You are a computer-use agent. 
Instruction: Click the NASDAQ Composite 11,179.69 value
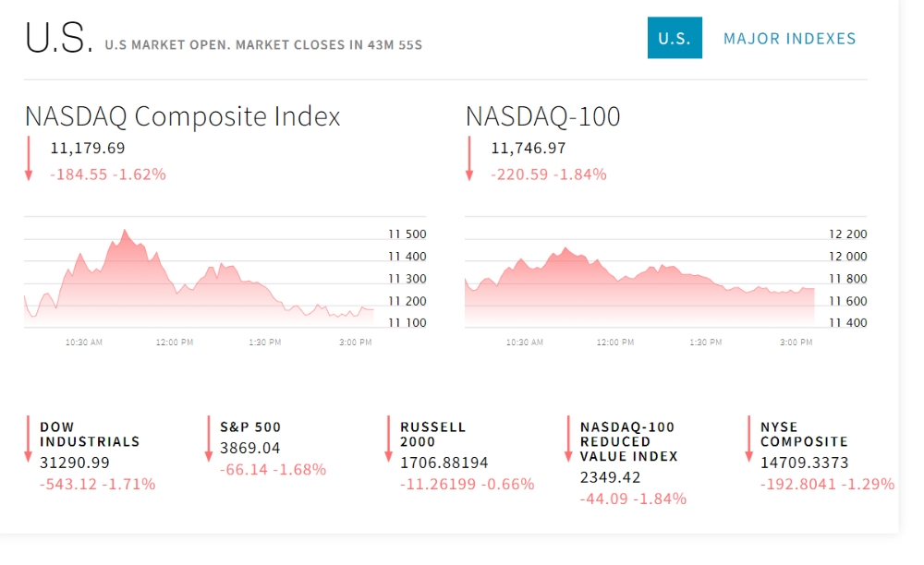(x=88, y=149)
